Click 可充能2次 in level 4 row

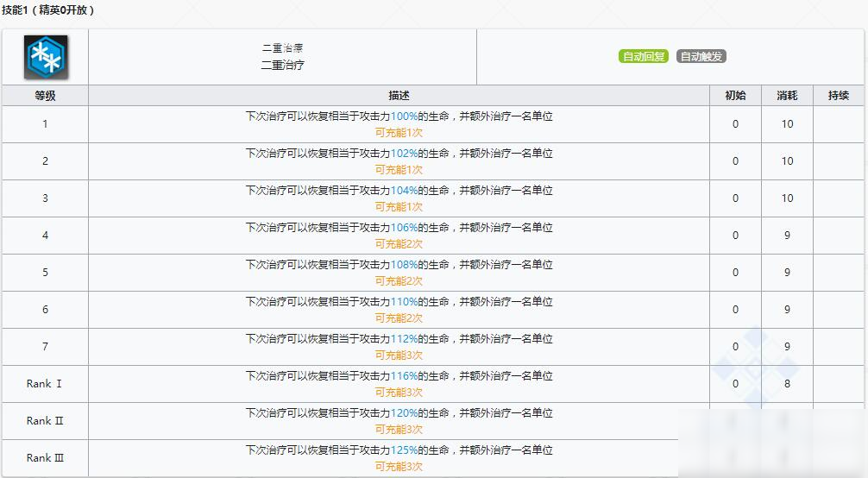[x=399, y=244]
